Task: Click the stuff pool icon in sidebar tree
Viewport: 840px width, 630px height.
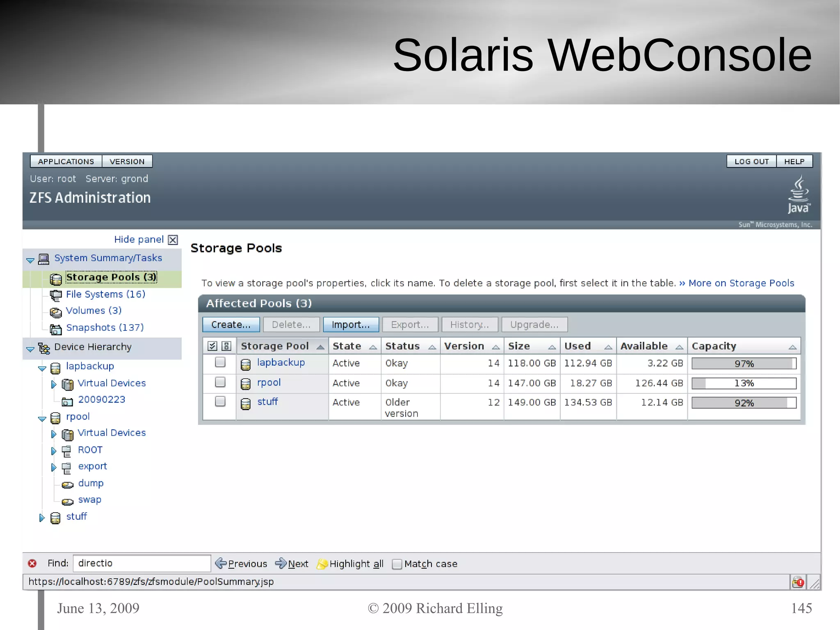Action: [55, 518]
